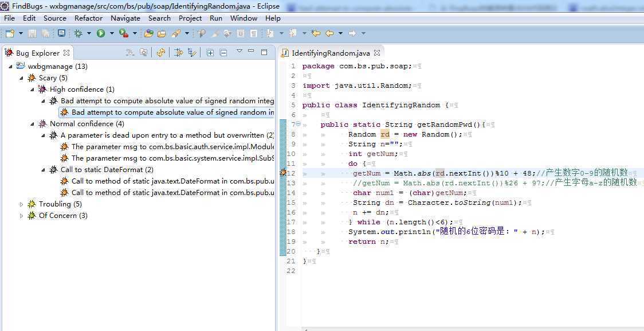Close the IdentifyingRandom.java editor tab
This screenshot has width=644, height=331.
click(x=376, y=53)
